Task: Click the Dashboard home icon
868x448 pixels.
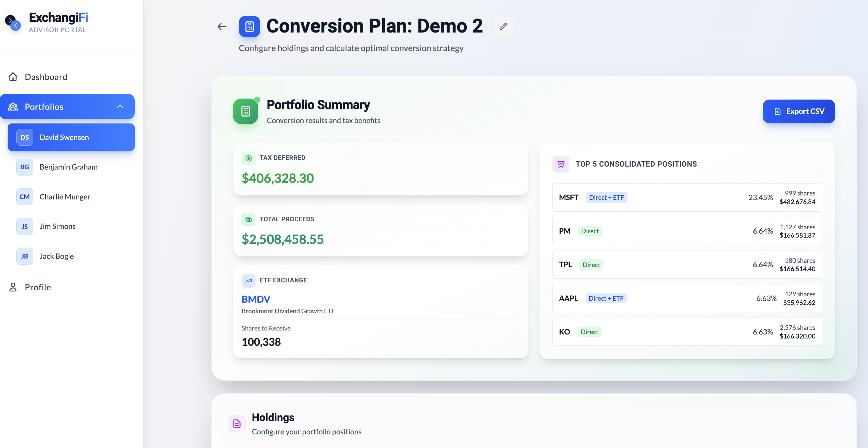Action: coord(13,77)
